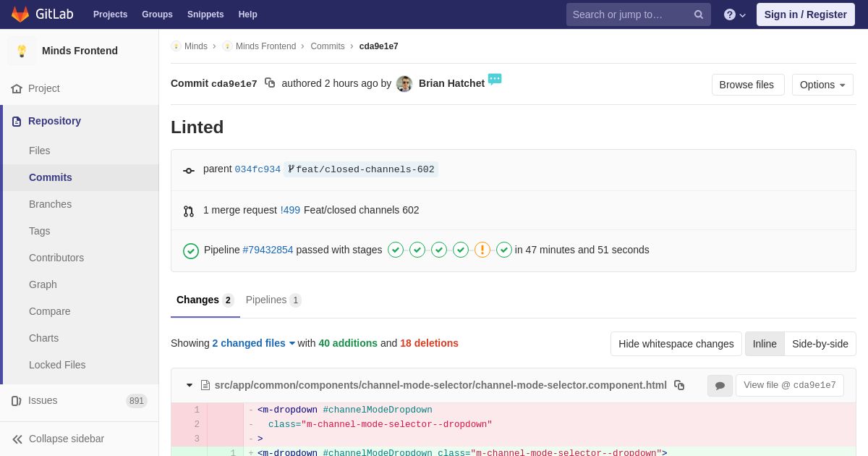Image resolution: width=868 pixels, height=456 pixels.
Task: Open the help question mark menu
Action: [x=735, y=14]
